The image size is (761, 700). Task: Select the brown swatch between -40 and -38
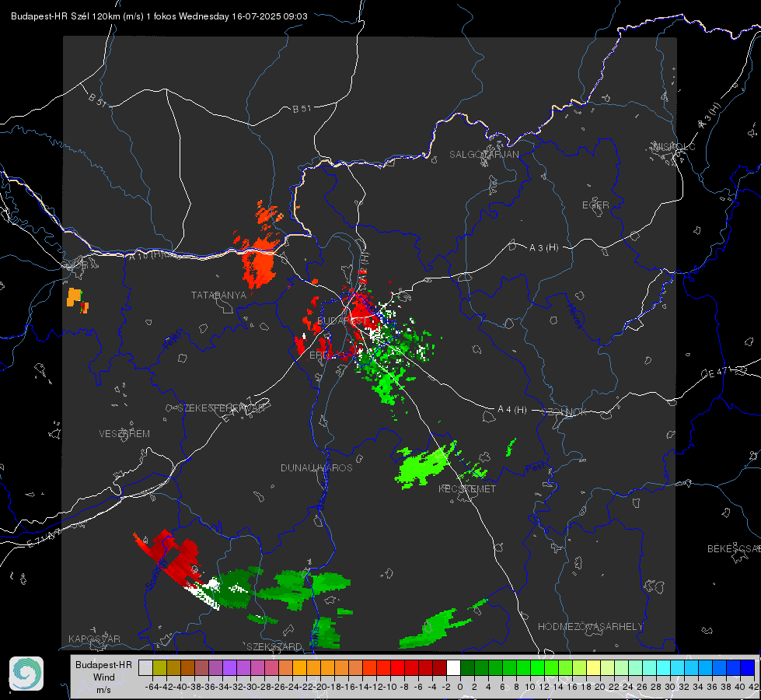point(187,667)
